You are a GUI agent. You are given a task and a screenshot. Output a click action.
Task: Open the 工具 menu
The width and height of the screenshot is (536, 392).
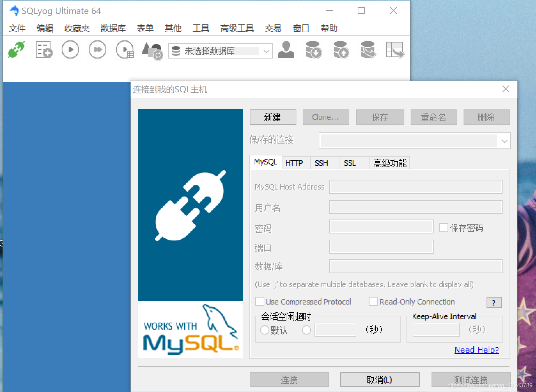(201, 28)
